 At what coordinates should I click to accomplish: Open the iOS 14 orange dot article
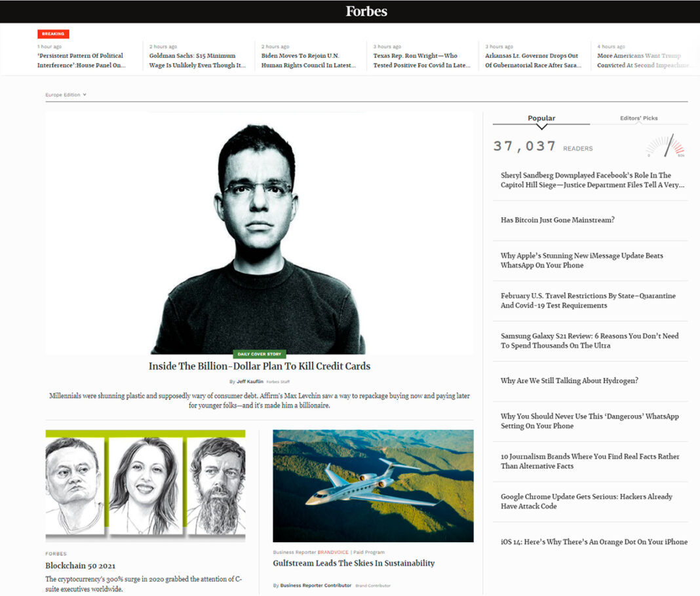point(594,542)
